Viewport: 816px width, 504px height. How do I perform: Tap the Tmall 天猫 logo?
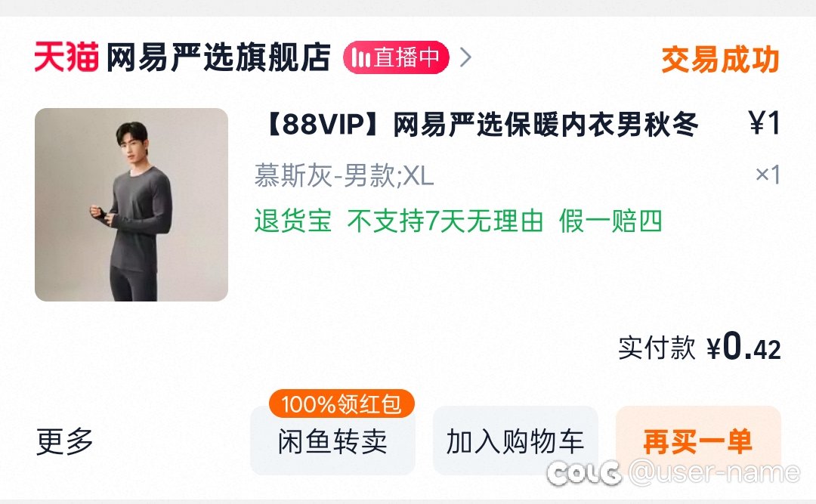(x=66, y=57)
